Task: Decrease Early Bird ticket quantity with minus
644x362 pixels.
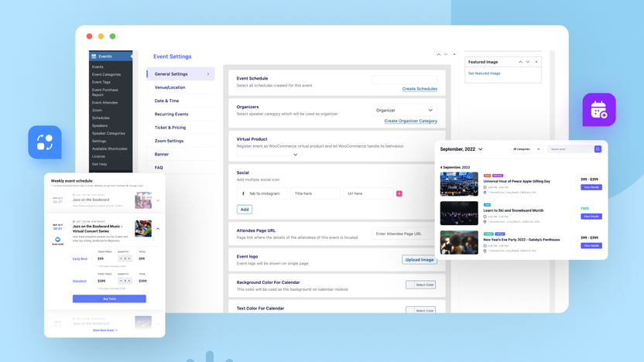Action: click(121, 258)
